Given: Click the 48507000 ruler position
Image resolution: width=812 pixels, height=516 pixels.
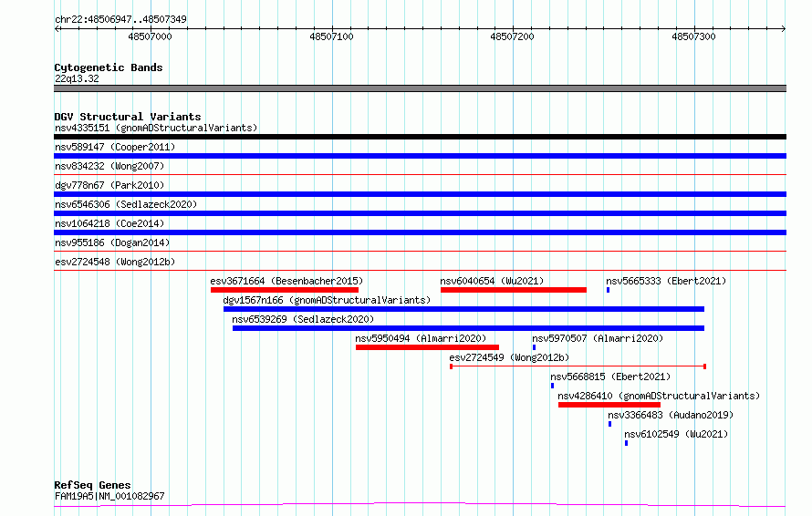Looking at the screenshot, I should [151, 36].
